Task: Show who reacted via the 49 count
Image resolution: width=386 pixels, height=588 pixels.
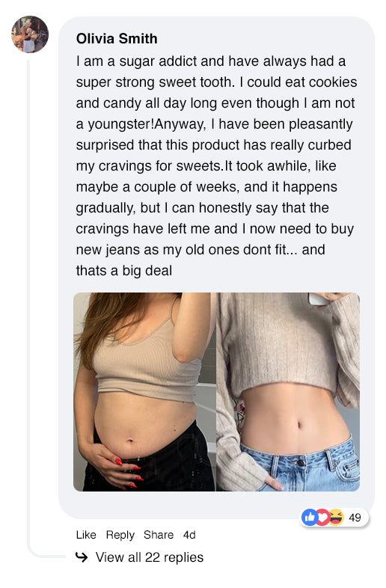Action: (355, 518)
